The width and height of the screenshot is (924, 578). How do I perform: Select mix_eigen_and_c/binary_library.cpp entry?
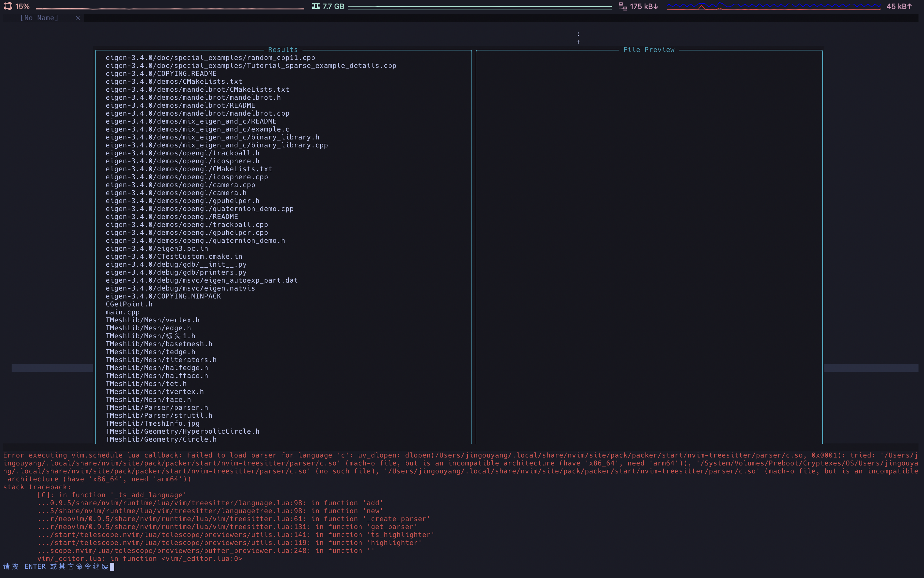[217, 145]
